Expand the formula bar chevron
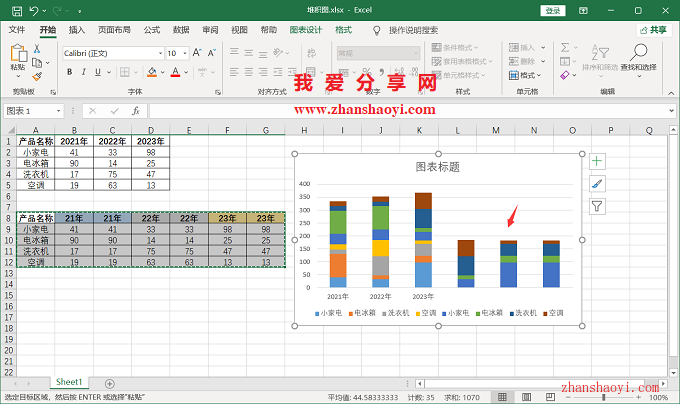 coord(671,111)
